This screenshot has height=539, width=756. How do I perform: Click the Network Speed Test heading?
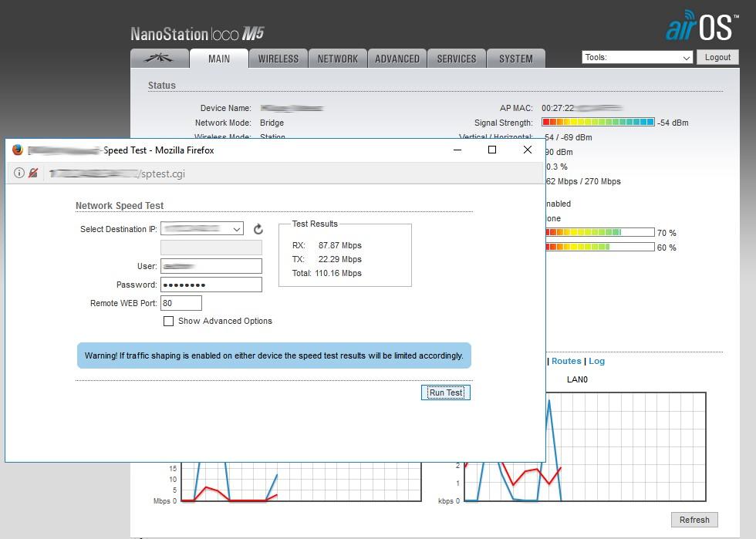120,206
